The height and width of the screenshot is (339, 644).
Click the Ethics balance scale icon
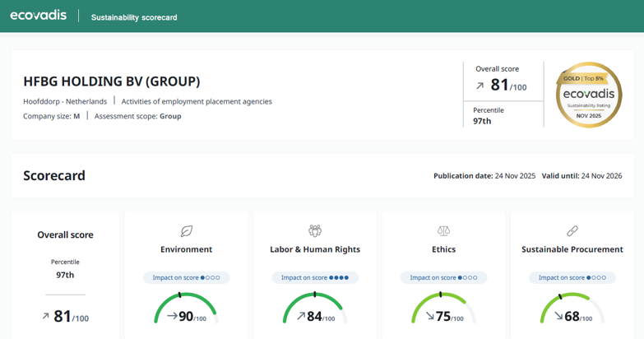tap(444, 231)
